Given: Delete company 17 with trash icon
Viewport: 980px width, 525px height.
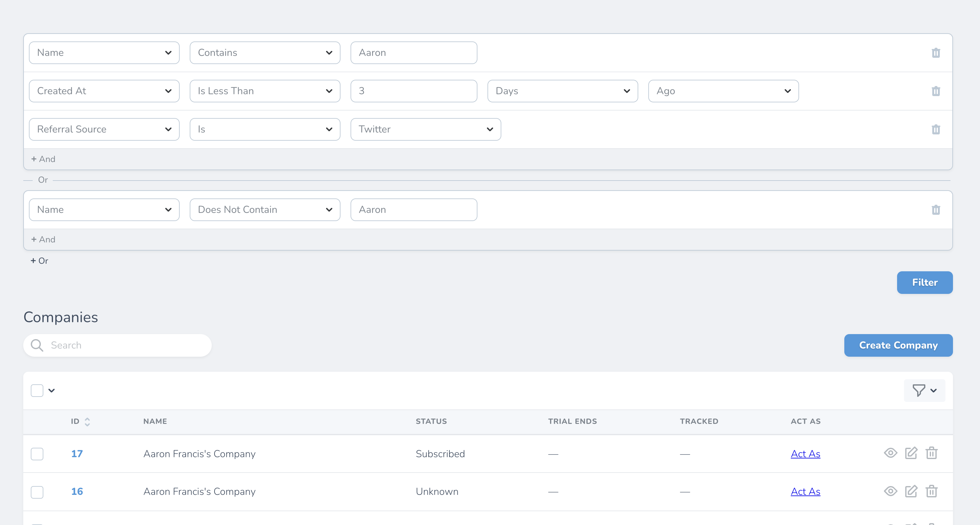Looking at the screenshot, I should click(x=931, y=453).
